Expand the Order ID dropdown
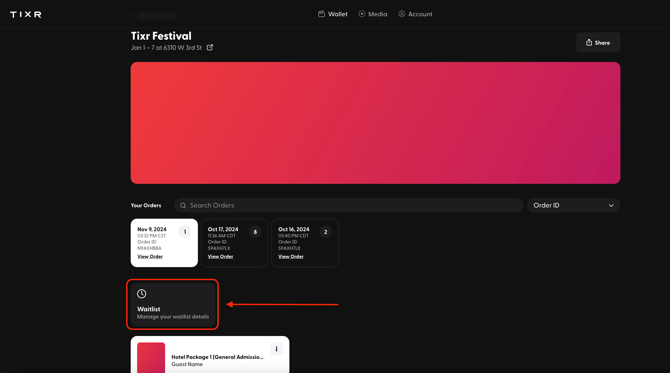This screenshot has height=373, width=670. tap(573, 206)
